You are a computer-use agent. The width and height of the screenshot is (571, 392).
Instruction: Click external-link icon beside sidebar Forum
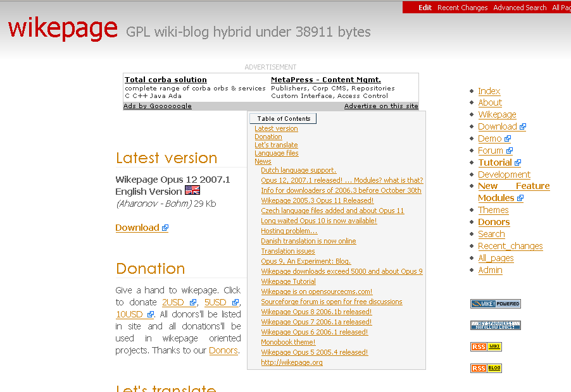point(509,151)
